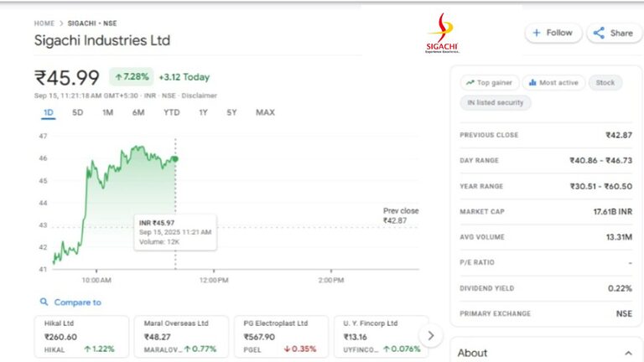Click next arrow in compare stocks carousel
The width and height of the screenshot is (644, 362).
click(430, 336)
